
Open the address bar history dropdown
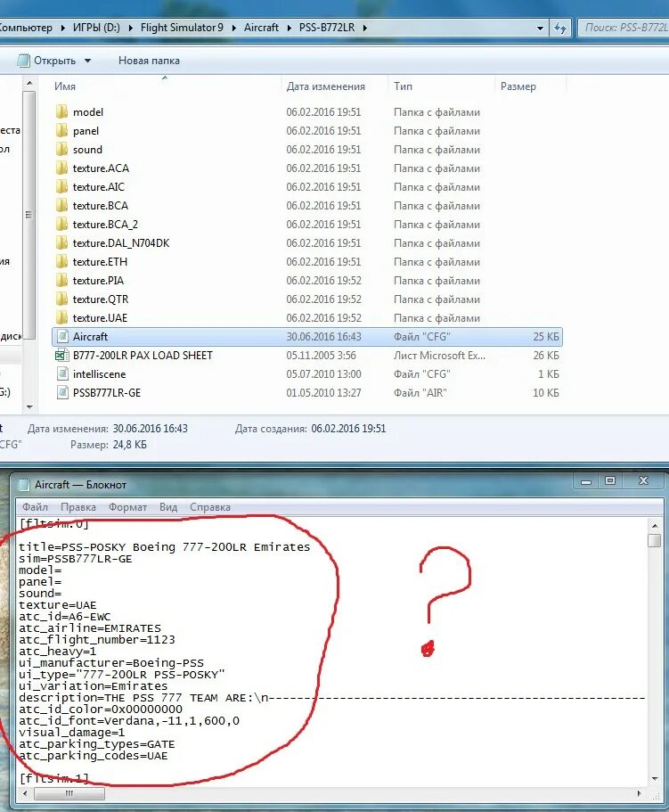point(540,28)
